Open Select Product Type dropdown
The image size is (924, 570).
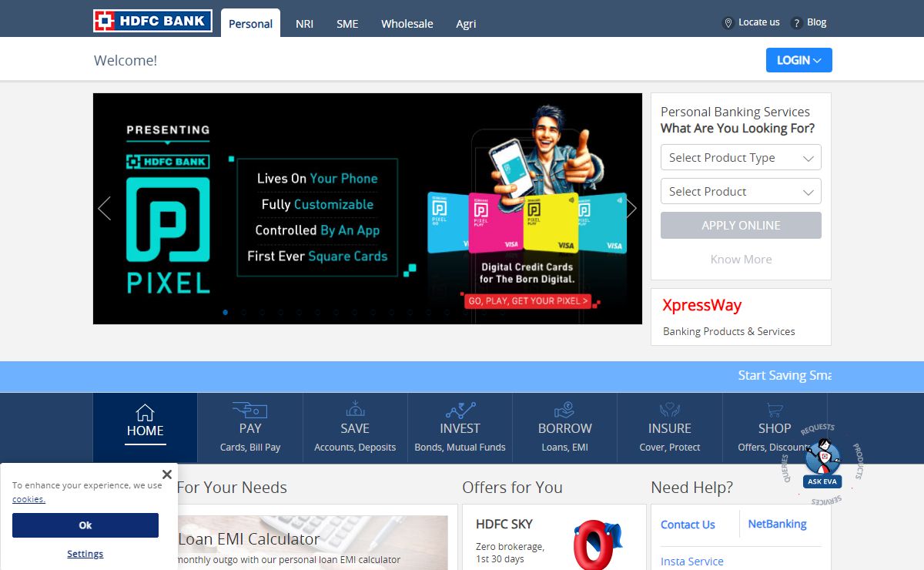pyautogui.click(x=741, y=158)
